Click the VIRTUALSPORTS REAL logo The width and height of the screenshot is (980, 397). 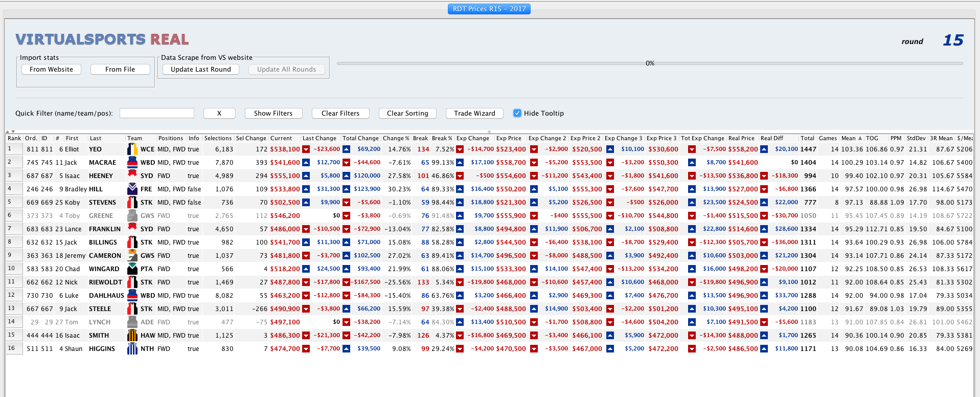coord(102,39)
